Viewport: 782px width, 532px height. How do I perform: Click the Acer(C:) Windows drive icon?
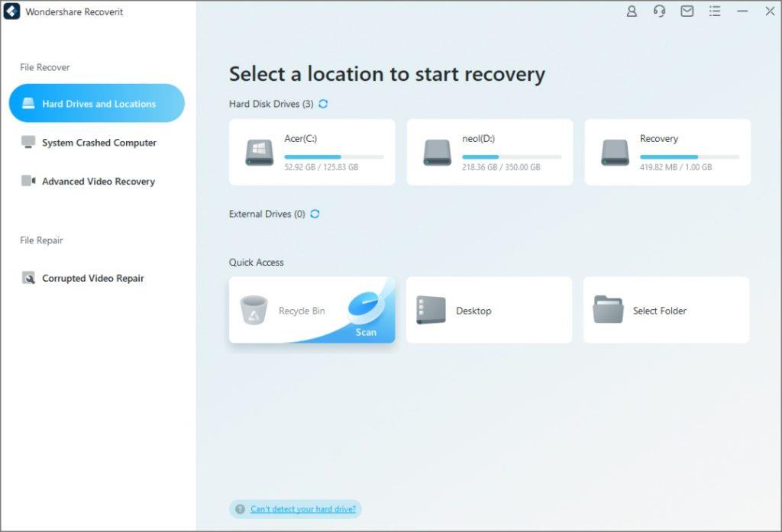click(260, 153)
